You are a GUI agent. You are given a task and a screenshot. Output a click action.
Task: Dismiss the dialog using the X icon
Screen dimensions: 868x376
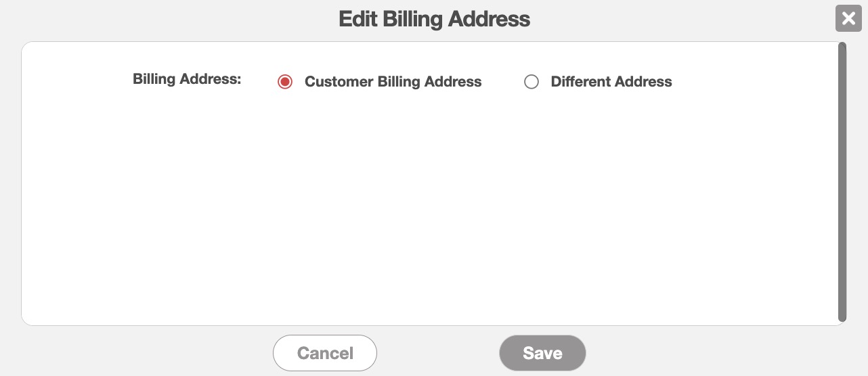(x=848, y=18)
